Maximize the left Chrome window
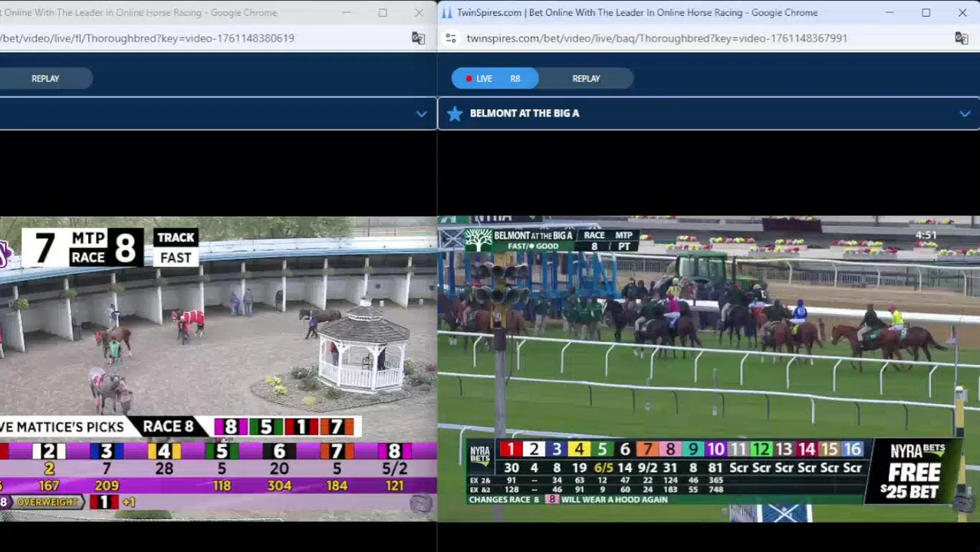Image resolution: width=980 pixels, height=552 pixels. coord(382,12)
